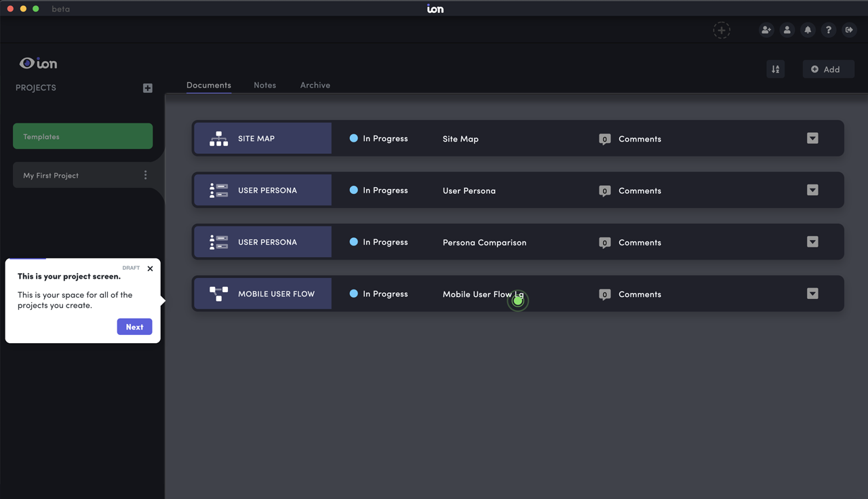Switch to the Archive tab
The image size is (868, 499).
click(x=315, y=85)
